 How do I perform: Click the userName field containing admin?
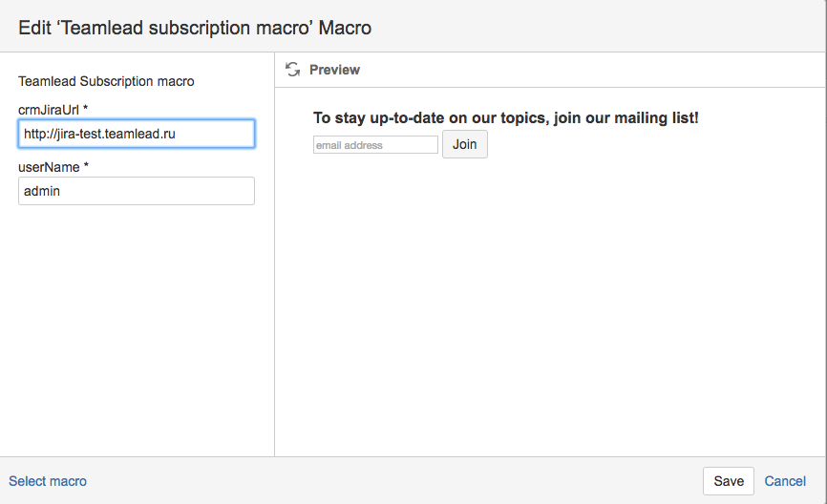click(137, 191)
